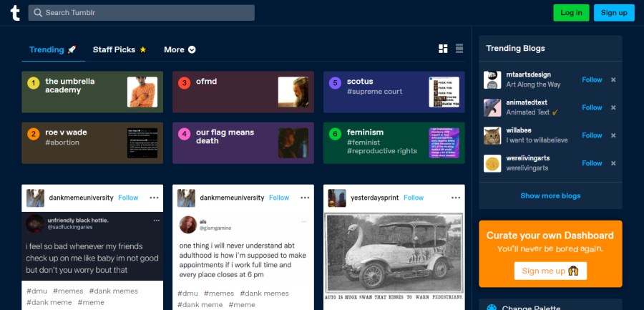Switch to list view layout
Screen dimensions: 644x310
click(x=459, y=49)
